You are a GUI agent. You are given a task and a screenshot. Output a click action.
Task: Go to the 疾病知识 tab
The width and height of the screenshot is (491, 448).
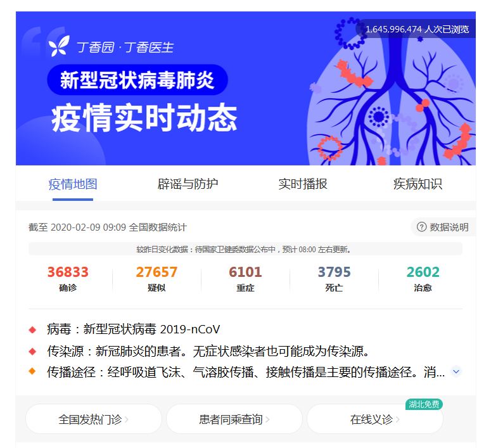click(418, 184)
